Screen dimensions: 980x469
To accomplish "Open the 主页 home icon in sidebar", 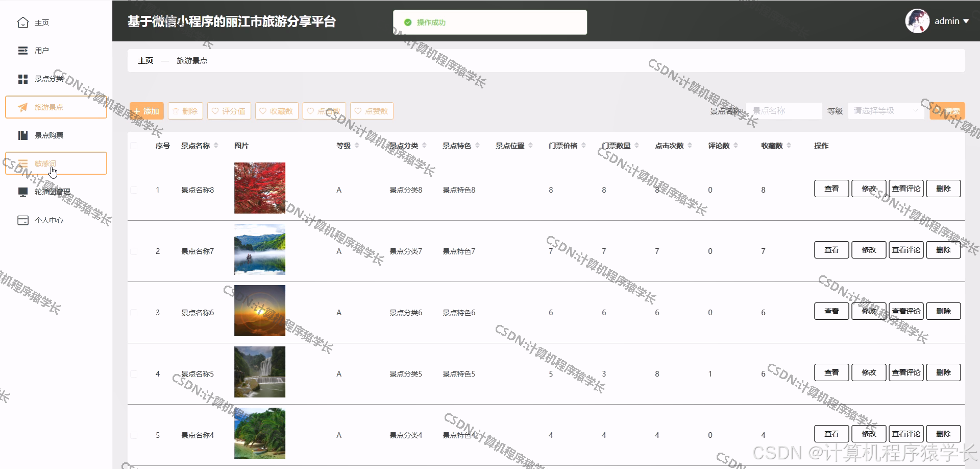I will 23,22.
